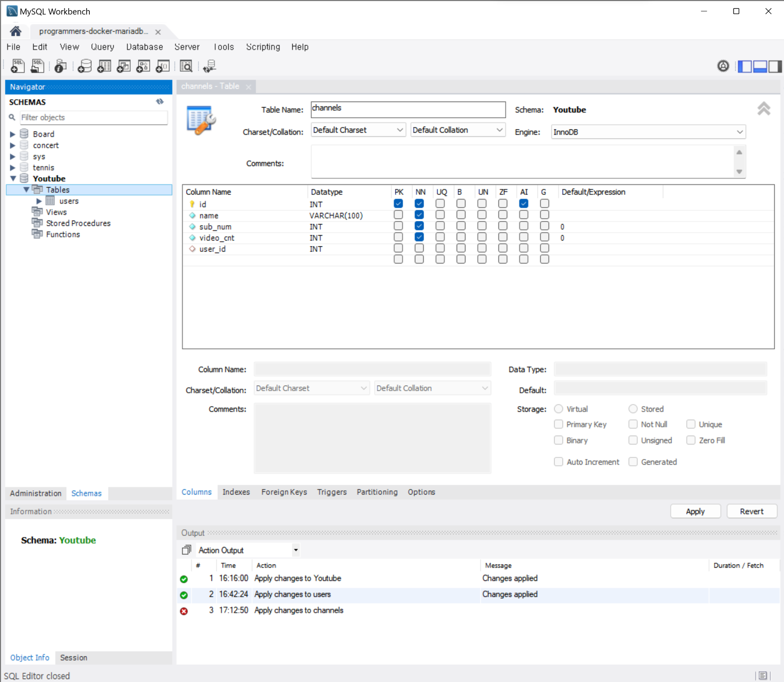Switch to the Administration tab
The image size is (784, 682).
tap(36, 493)
